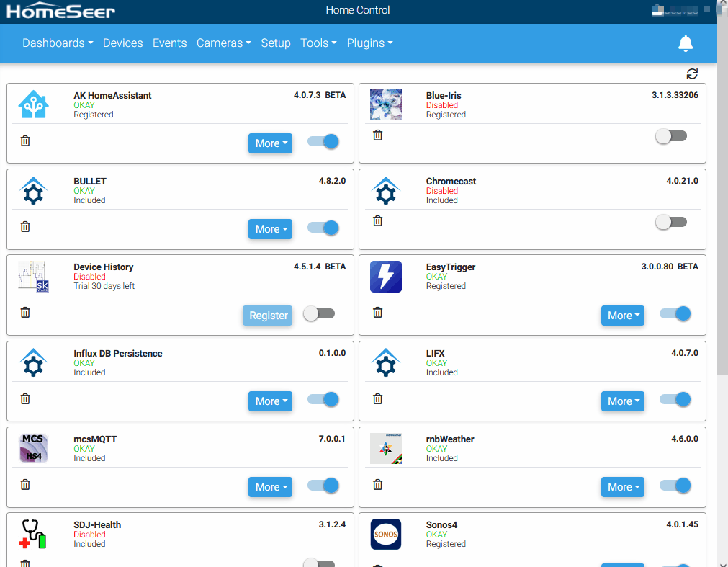Click the rnbWeather plugin icon

386,449
